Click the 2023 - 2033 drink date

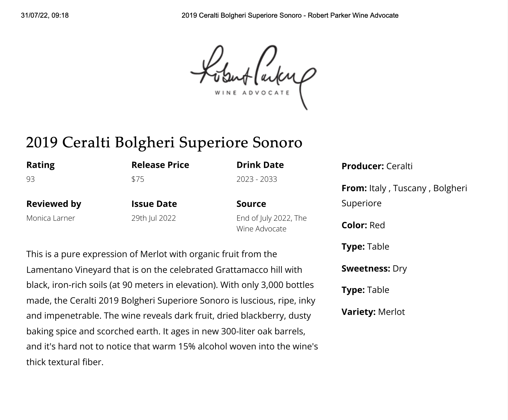257,179
